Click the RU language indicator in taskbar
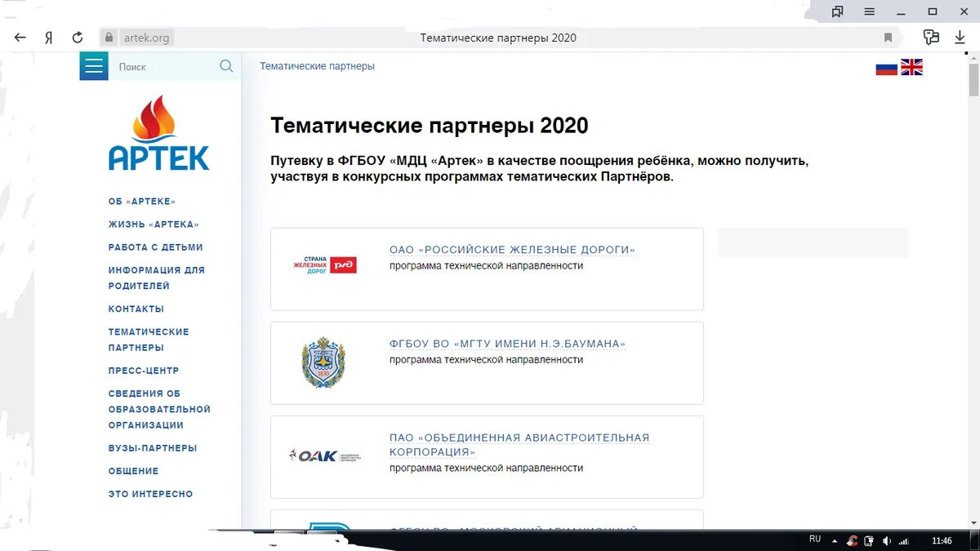This screenshot has width=980, height=551. coord(815,540)
